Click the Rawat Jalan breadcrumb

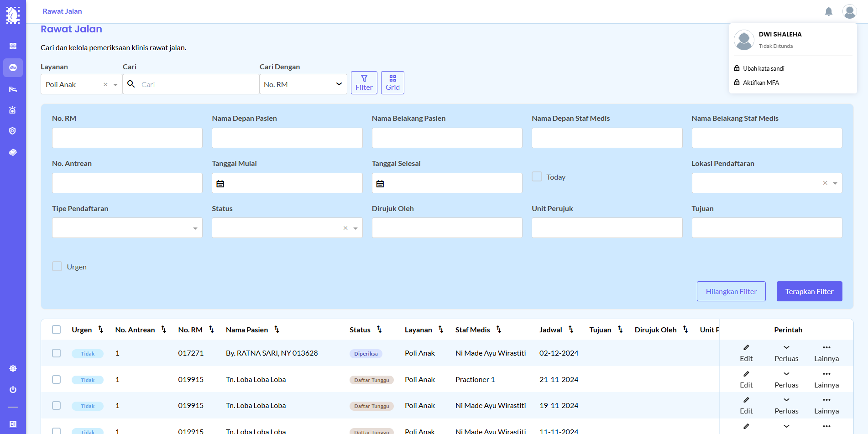click(62, 11)
